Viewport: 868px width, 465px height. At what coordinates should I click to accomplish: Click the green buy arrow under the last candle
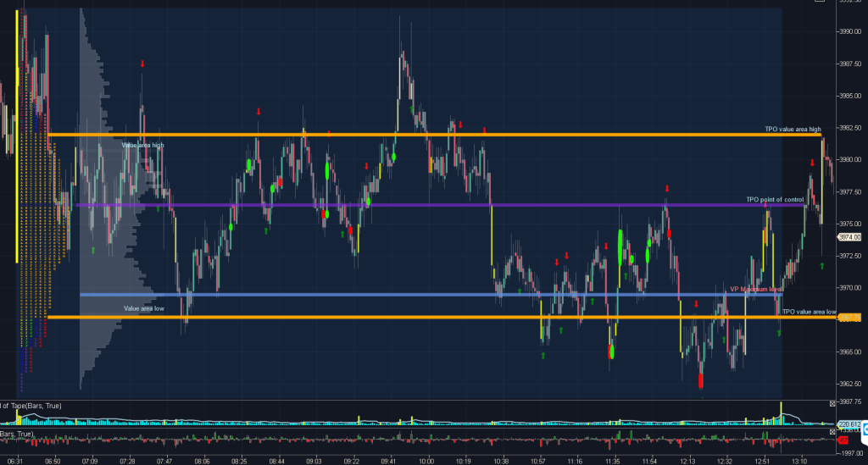(x=822, y=265)
